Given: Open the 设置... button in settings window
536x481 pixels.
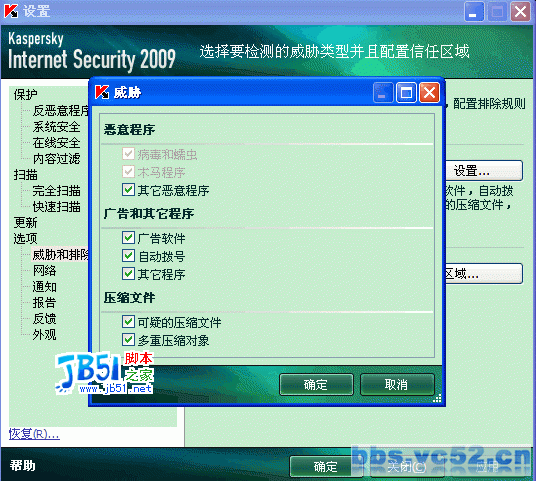Looking at the screenshot, I should pos(484,171).
